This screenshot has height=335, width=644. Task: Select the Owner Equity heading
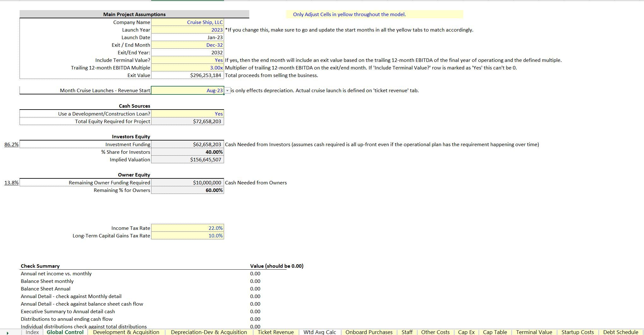point(134,175)
